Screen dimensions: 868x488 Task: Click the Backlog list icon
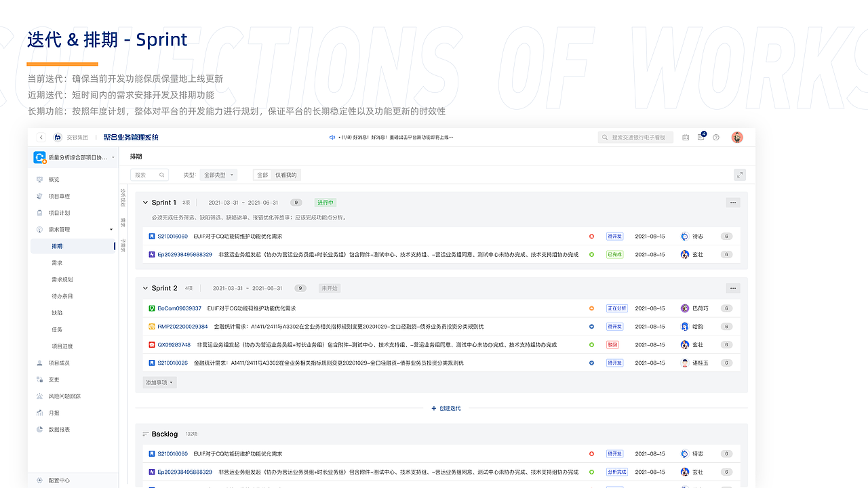click(145, 434)
